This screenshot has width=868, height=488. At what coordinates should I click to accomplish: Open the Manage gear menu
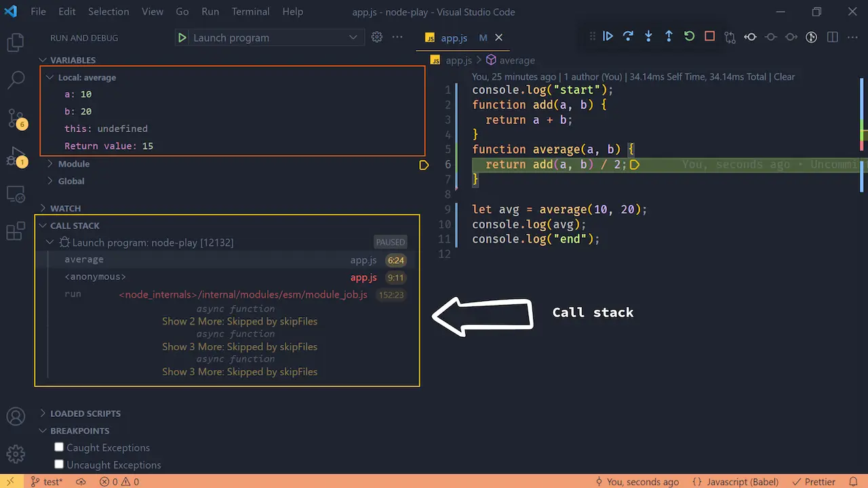pyautogui.click(x=16, y=454)
